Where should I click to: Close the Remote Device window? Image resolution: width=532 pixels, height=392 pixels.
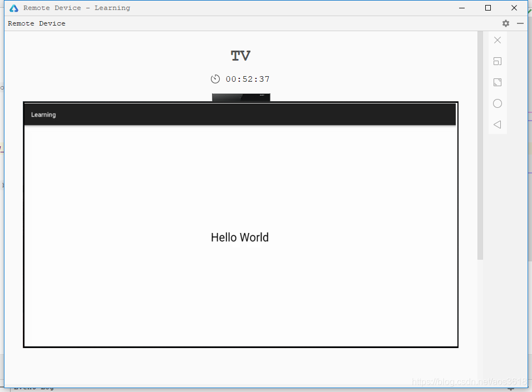(514, 8)
